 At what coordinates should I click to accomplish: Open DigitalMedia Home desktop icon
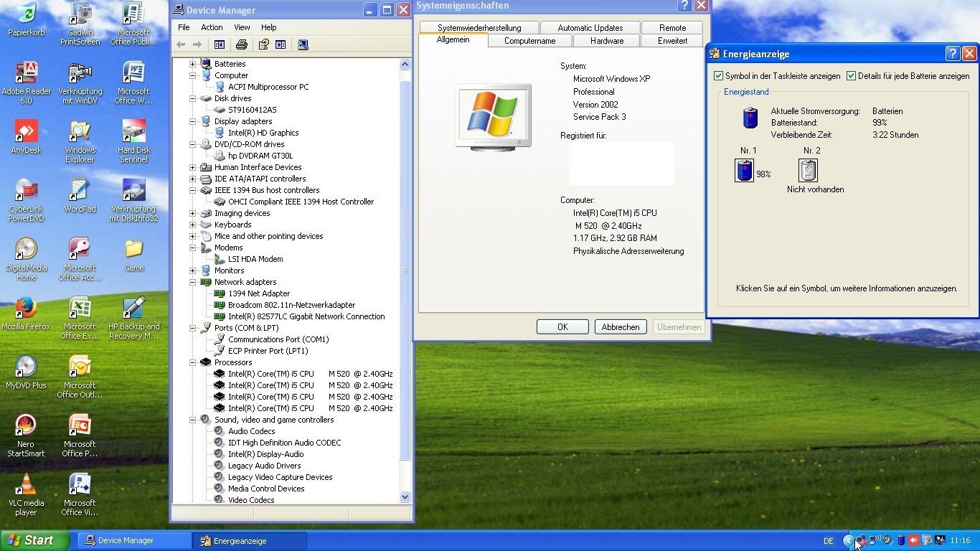coord(27,260)
